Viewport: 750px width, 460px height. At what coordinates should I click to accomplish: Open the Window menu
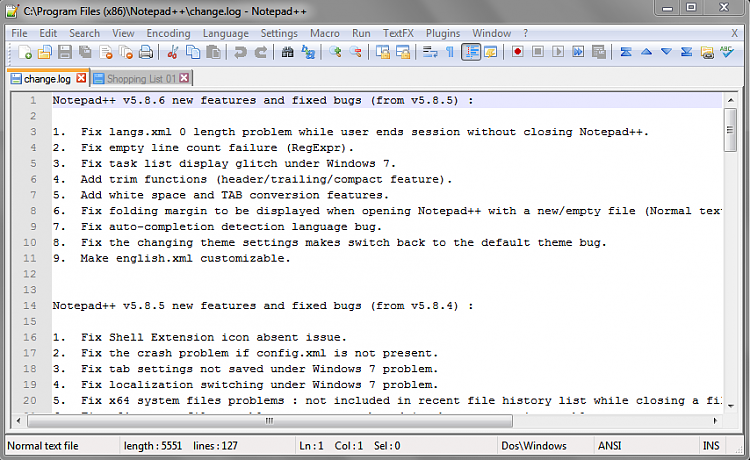pos(491,33)
